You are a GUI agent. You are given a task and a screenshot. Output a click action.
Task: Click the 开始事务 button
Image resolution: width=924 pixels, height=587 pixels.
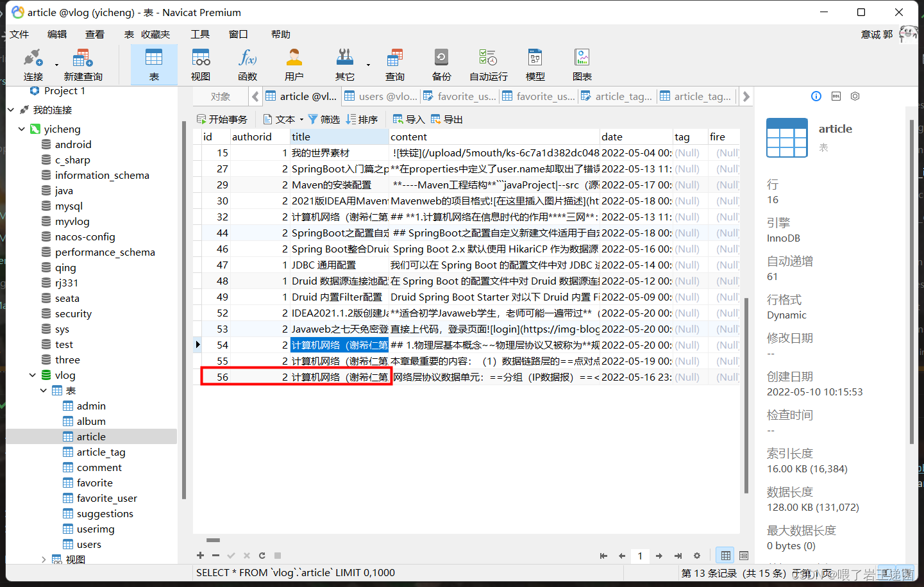pos(222,119)
